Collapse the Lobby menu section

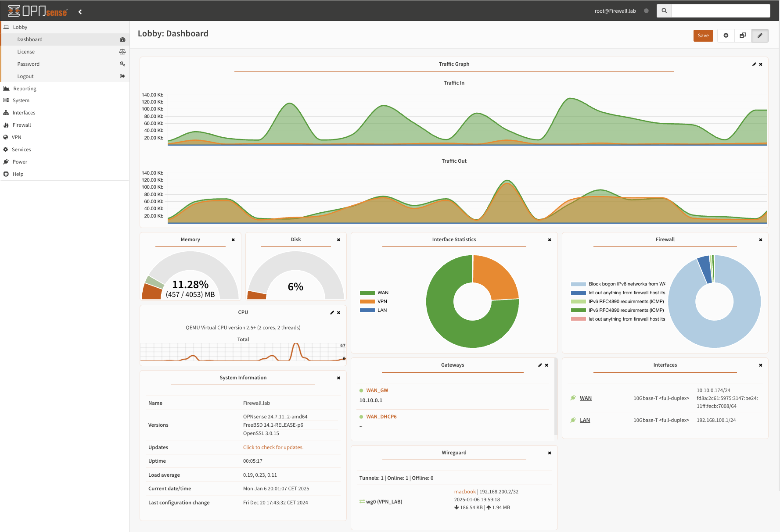(65, 27)
